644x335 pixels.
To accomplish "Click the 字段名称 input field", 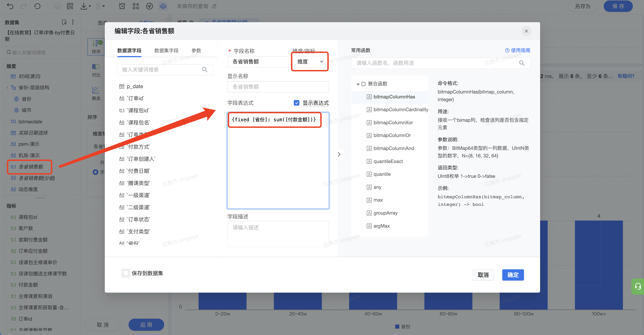I will 258,62.
